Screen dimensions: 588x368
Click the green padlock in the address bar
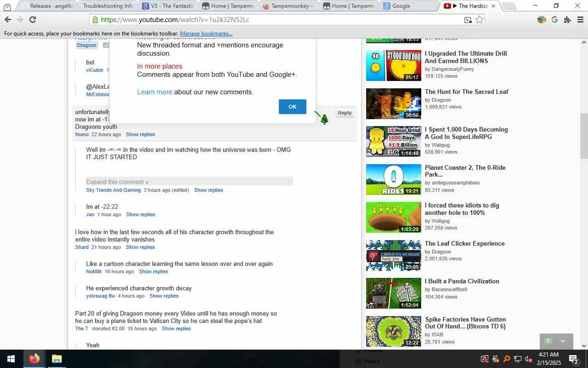95,20
